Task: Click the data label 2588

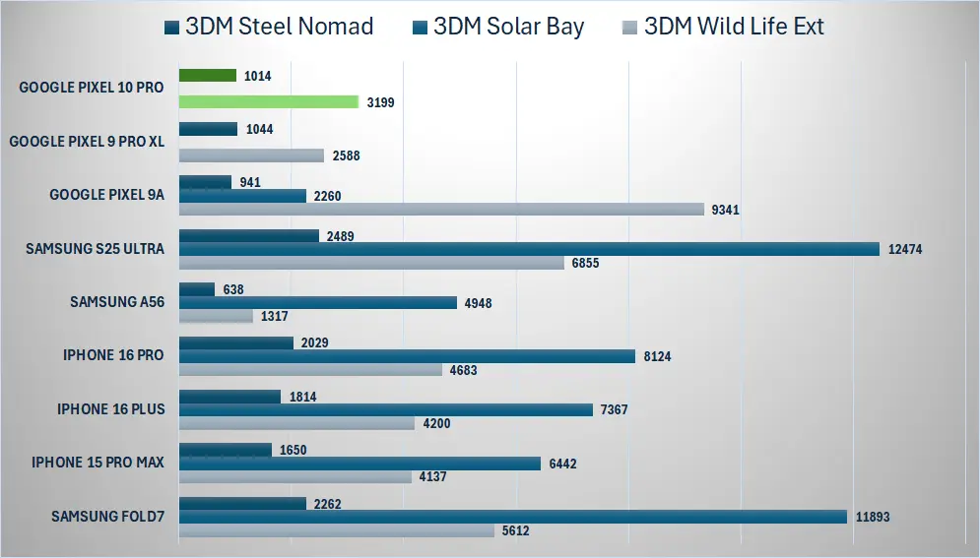Action: (347, 156)
